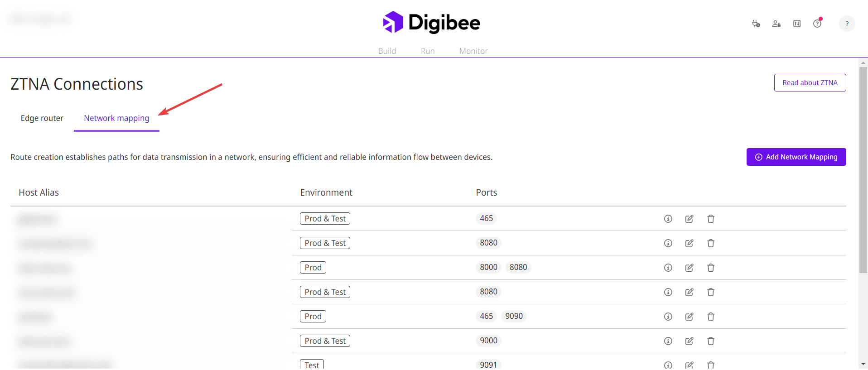
Task: Click the plug connection icon in header
Action: tap(756, 24)
